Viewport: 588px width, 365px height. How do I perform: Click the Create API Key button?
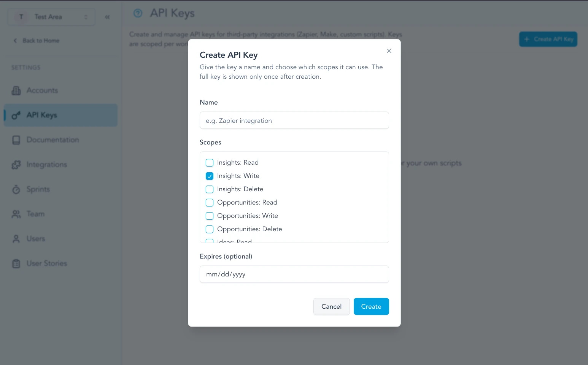(x=548, y=39)
